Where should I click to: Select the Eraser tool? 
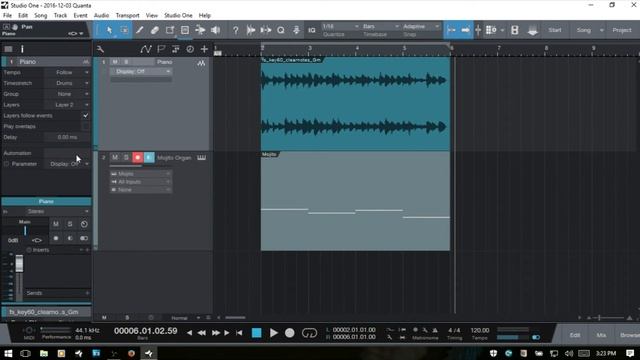[x=154, y=30]
